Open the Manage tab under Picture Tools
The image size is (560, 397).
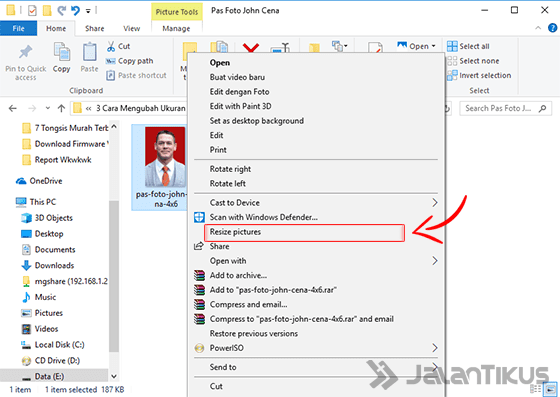(176, 28)
